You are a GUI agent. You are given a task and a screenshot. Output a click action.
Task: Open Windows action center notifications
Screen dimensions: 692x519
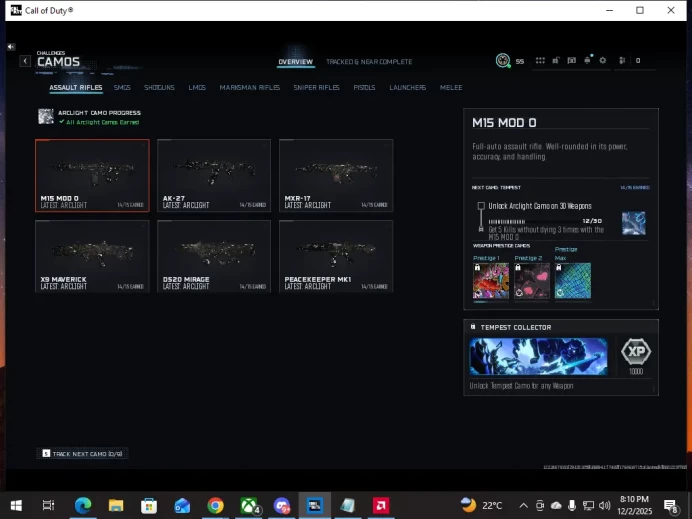click(671, 506)
